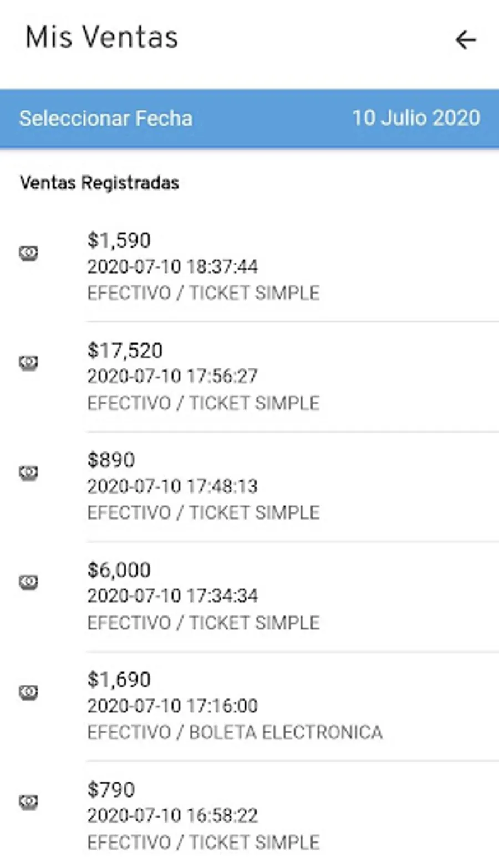Click cash icon beside $890 sale
This screenshot has height=868, width=499.
[29, 472]
